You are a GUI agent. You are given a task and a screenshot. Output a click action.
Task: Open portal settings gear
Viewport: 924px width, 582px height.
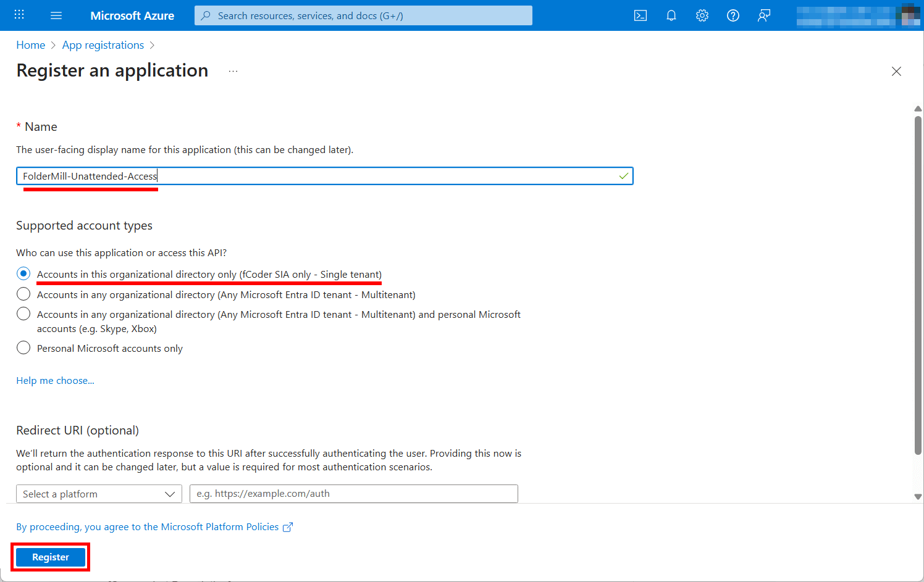pos(702,15)
